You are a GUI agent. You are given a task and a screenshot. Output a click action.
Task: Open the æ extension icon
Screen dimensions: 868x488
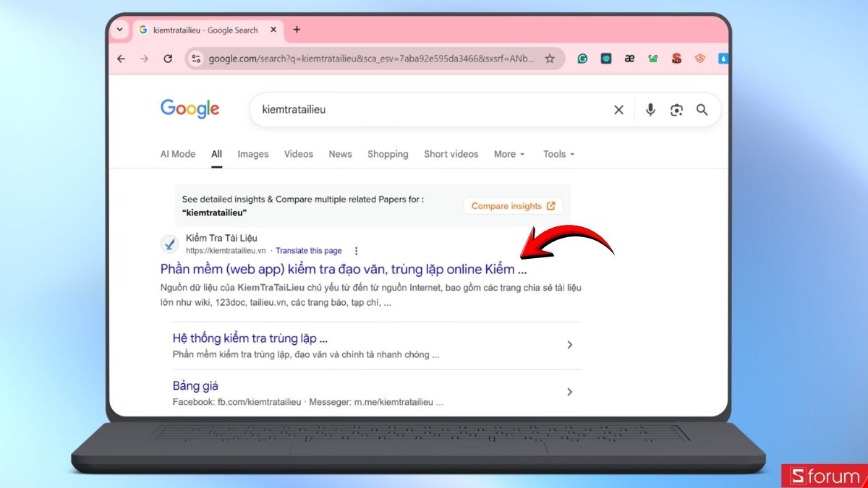tap(629, 59)
